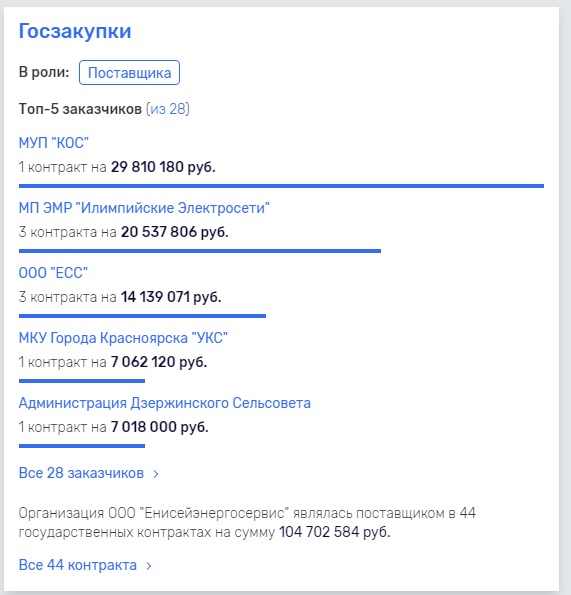
Task: Open МКУ Города Красноярска "УКС" link
Action: (x=123, y=338)
